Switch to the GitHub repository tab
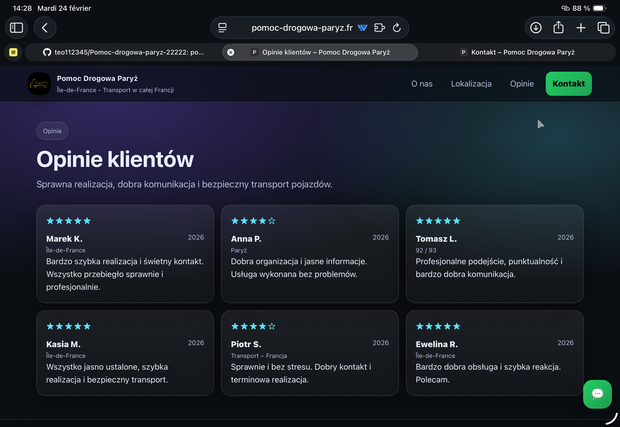Image resolution: width=620 pixels, height=427 pixels. coord(123,52)
